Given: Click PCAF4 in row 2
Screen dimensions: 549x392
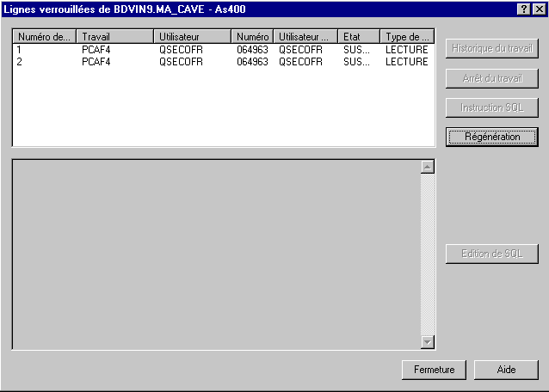Looking at the screenshot, I should pos(96,62).
